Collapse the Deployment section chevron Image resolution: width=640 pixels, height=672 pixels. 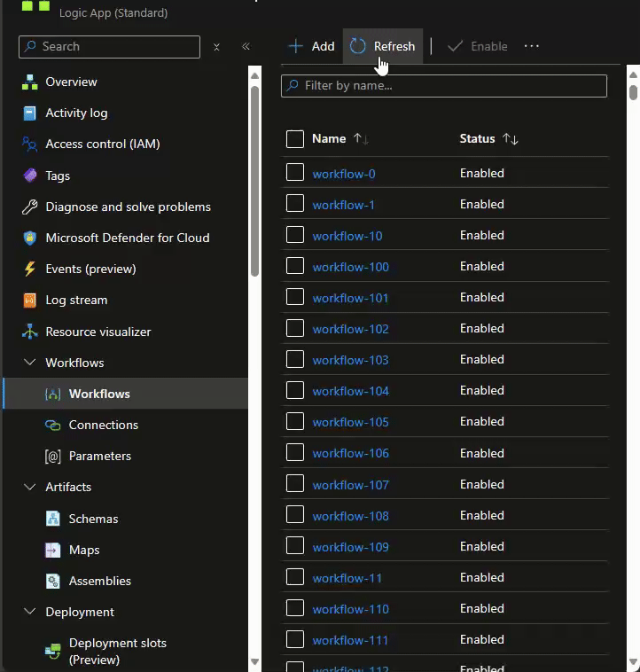click(29, 612)
